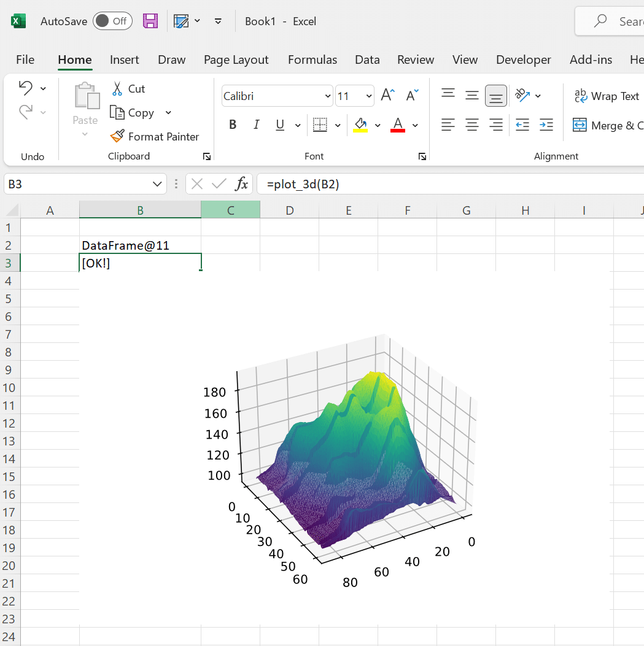Click the Search box in the title bar

[610, 21]
